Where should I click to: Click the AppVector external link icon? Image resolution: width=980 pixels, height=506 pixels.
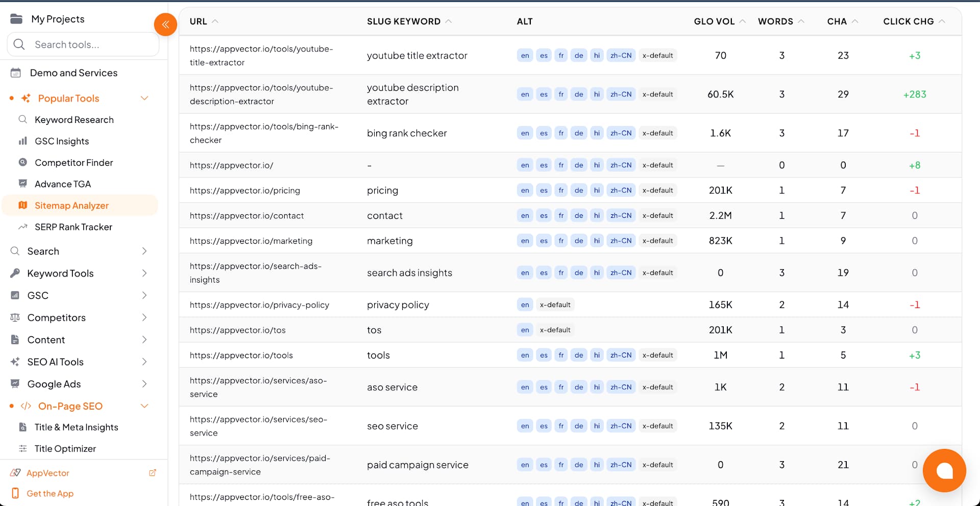pos(152,473)
